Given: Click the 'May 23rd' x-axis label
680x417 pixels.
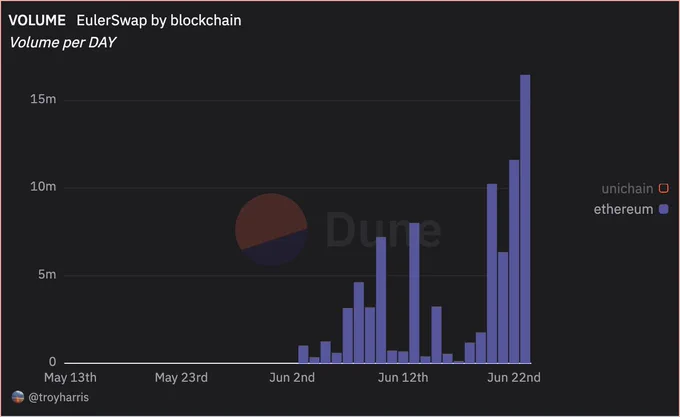Looking at the screenshot, I should 181,378.
